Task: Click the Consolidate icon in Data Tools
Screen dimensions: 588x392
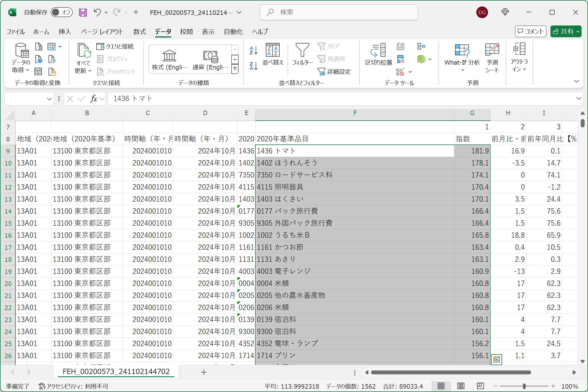Action: tap(421, 46)
